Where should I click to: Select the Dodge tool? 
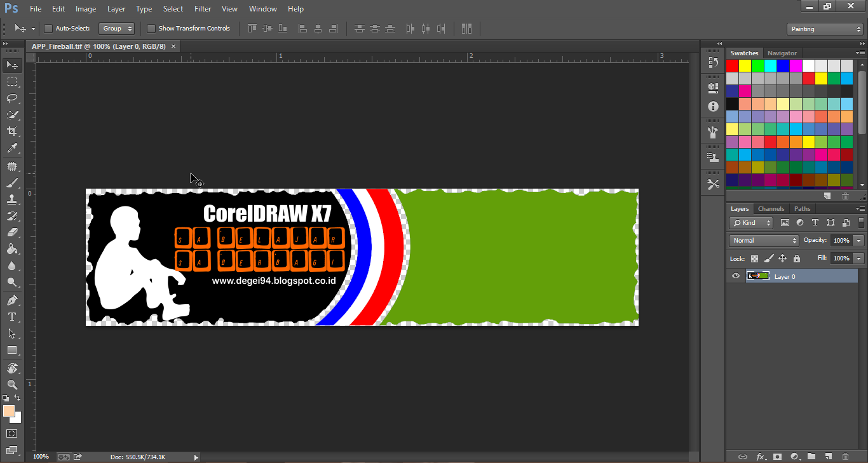pyautogui.click(x=12, y=282)
